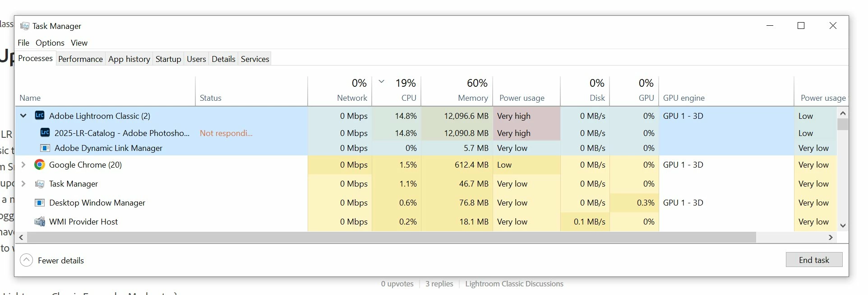Click the horizontal scrollbar thumb

(x=392, y=237)
